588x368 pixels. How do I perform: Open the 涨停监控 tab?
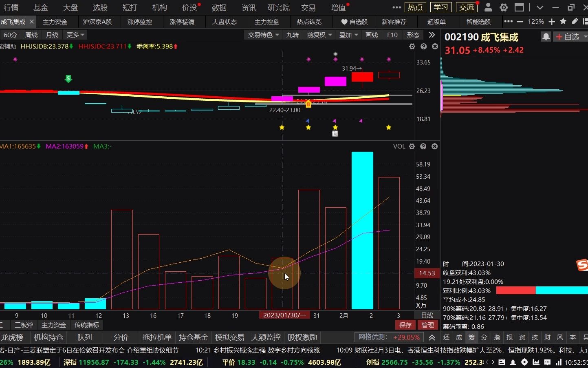click(140, 22)
